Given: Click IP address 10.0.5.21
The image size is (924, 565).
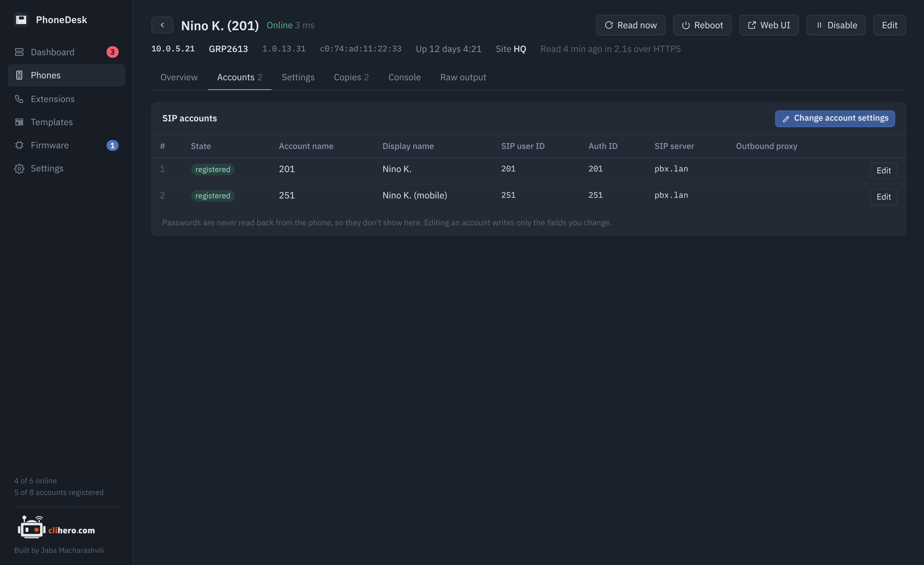Looking at the screenshot, I should (173, 49).
